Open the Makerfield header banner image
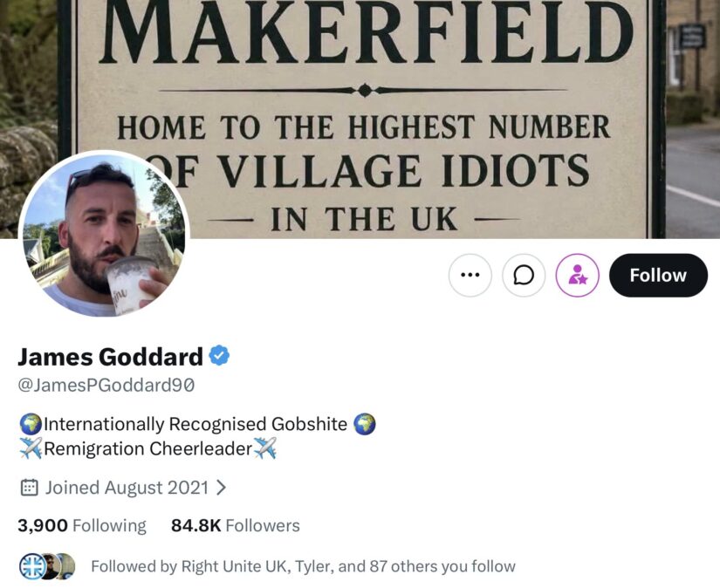This screenshot has width=720, height=588. click(360, 120)
